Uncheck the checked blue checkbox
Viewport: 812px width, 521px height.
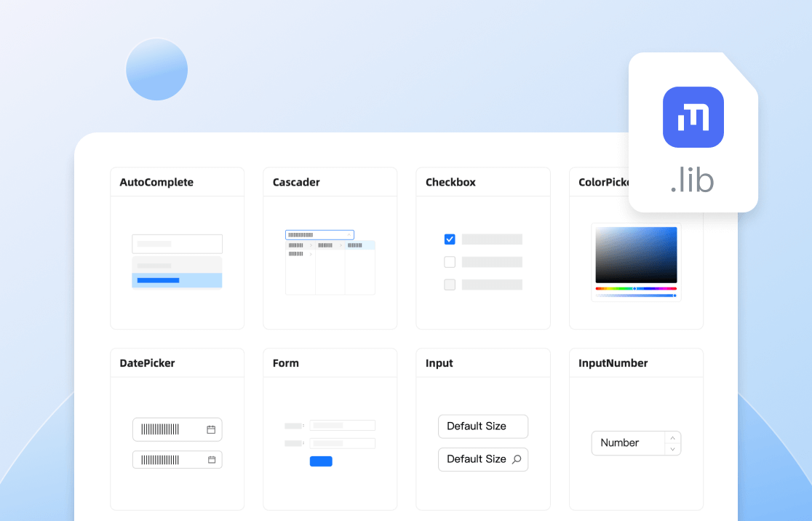pos(450,239)
